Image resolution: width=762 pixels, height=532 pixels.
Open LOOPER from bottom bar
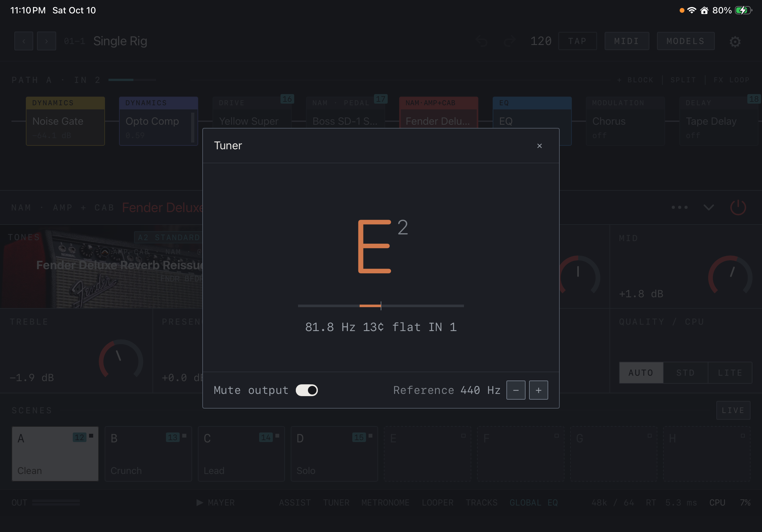tap(437, 503)
